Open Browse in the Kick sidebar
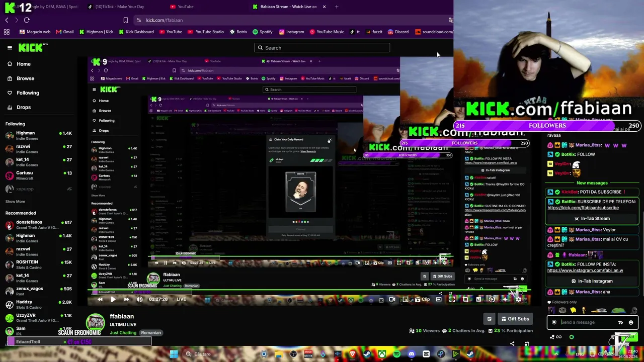 tap(25, 78)
